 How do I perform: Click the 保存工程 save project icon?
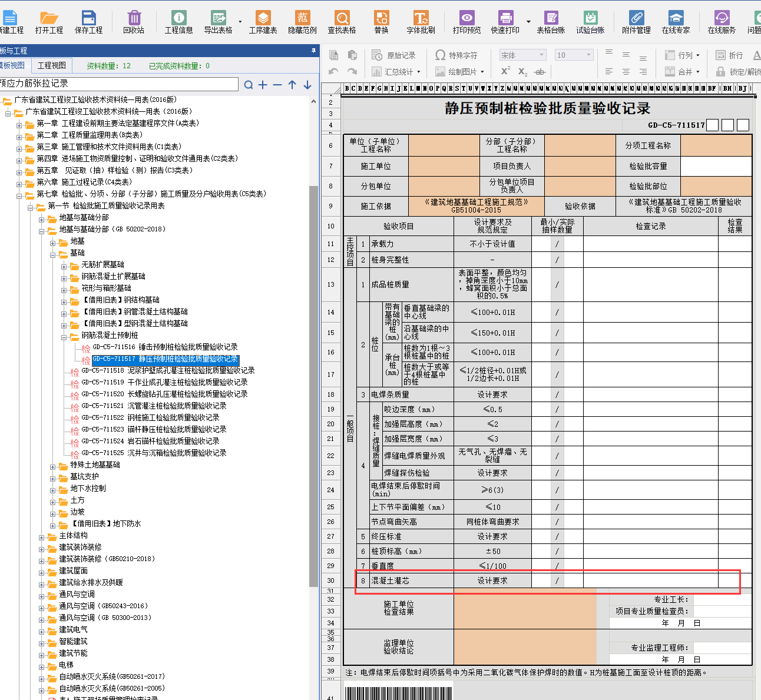tap(88, 22)
